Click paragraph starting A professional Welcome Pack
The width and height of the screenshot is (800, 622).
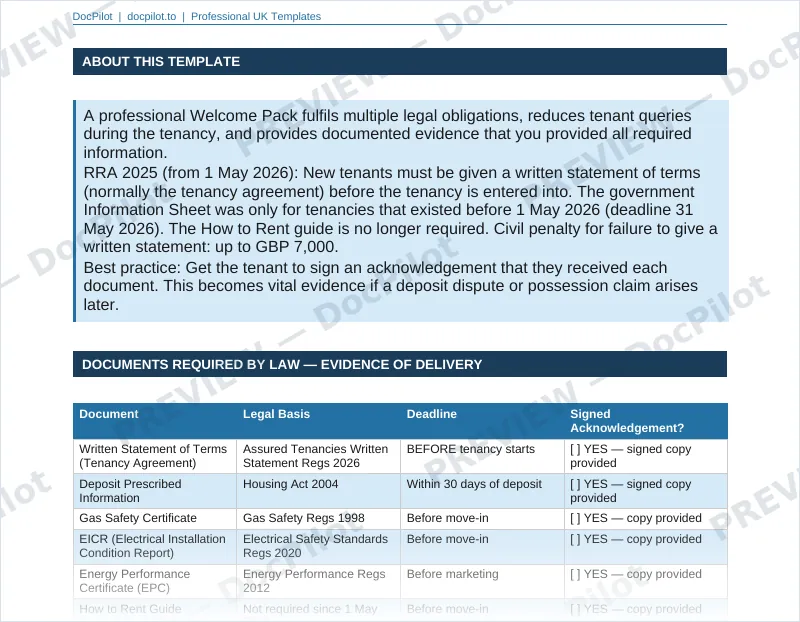[x=388, y=134]
